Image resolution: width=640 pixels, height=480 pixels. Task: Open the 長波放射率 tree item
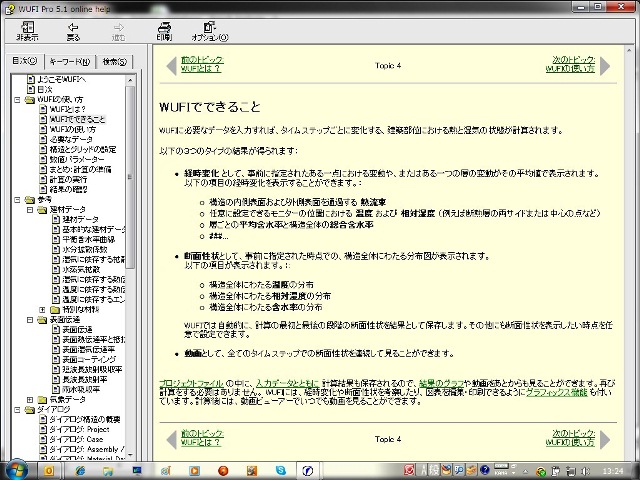pyautogui.click(x=84, y=380)
